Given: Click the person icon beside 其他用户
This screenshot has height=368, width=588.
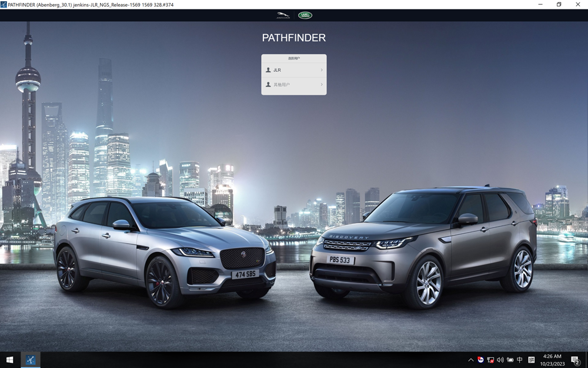Looking at the screenshot, I should pyautogui.click(x=268, y=84).
